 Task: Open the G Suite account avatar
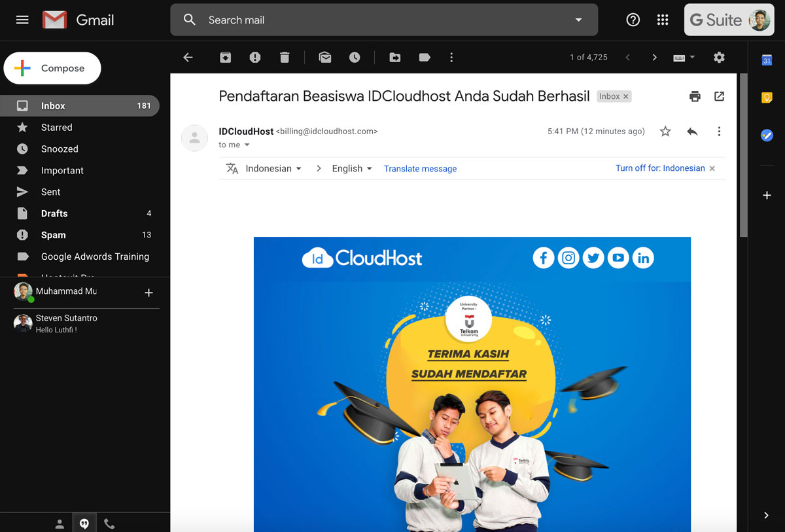click(760, 20)
